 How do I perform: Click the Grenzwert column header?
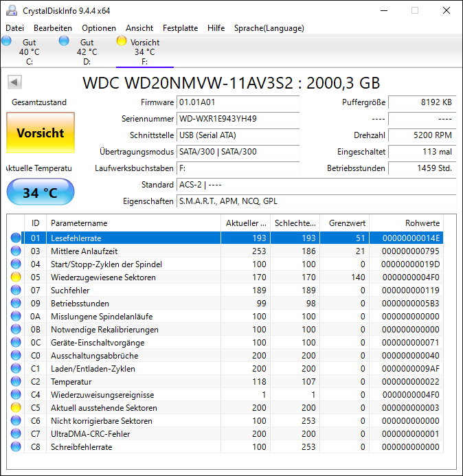pyautogui.click(x=345, y=223)
